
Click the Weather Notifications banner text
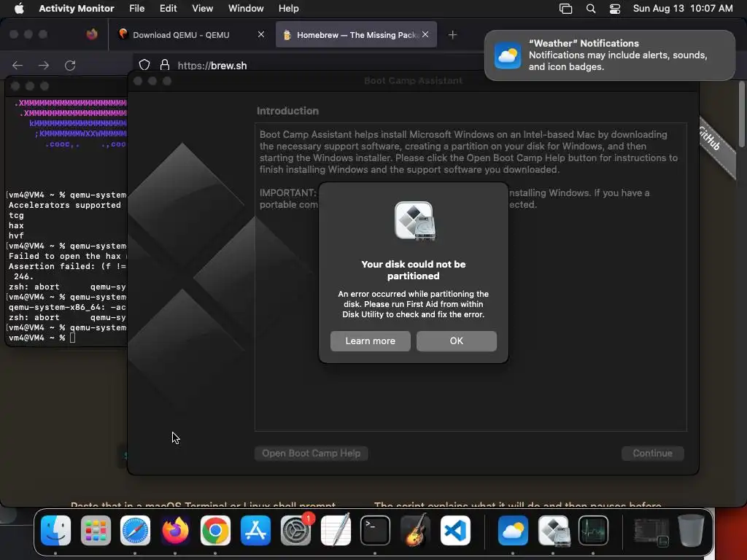click(618, 55)
